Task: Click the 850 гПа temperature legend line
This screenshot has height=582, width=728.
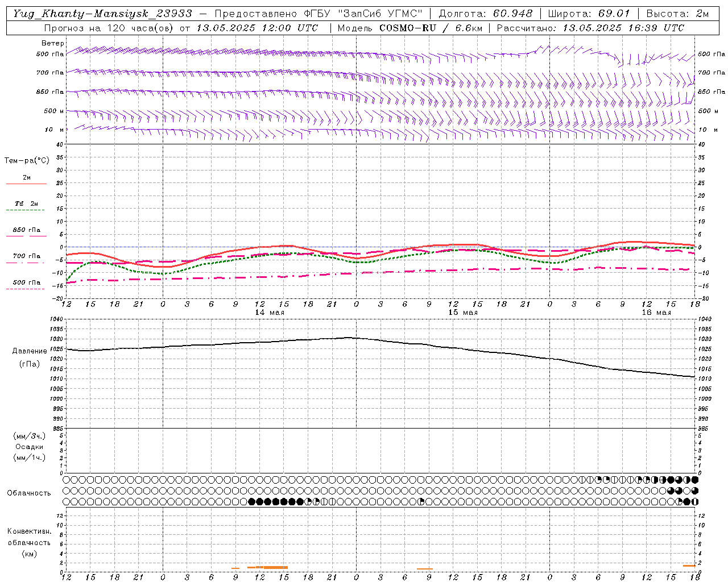Action: (27, 235)
